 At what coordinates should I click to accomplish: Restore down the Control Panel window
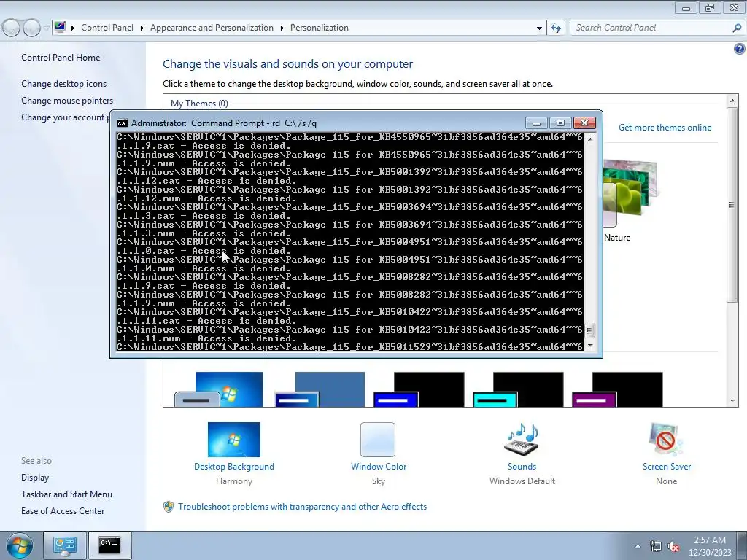pos(710,7)
